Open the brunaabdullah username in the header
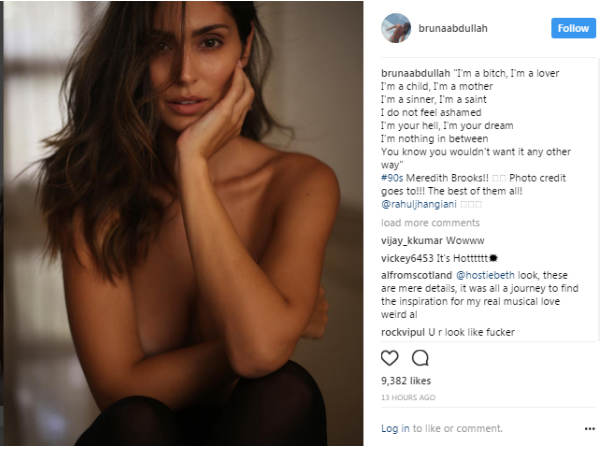The height and width of the screenshot is (450, 600). (x=453, y=28)
